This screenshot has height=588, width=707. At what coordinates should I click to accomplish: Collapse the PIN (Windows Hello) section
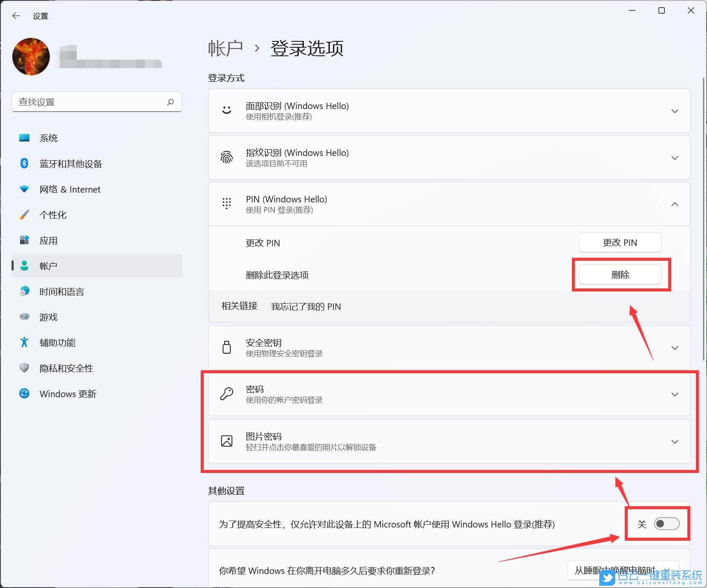pos(675,204)
